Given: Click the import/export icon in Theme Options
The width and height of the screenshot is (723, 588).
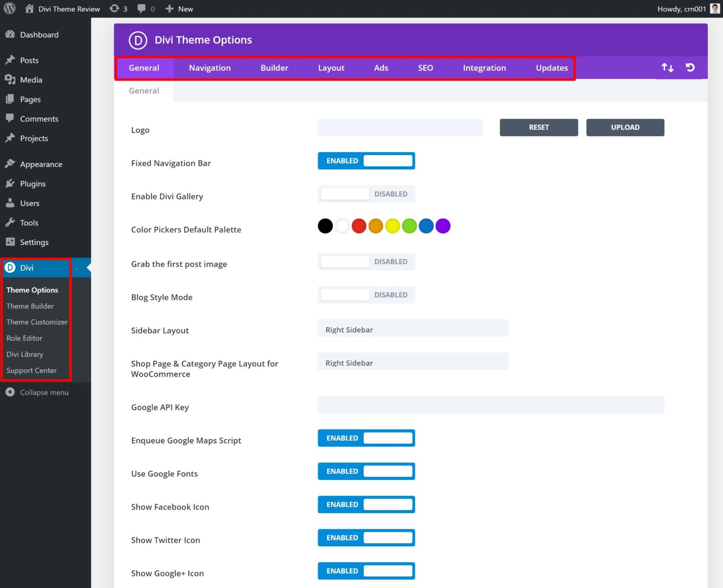Looking at the screenshot, I should point(667,68).
